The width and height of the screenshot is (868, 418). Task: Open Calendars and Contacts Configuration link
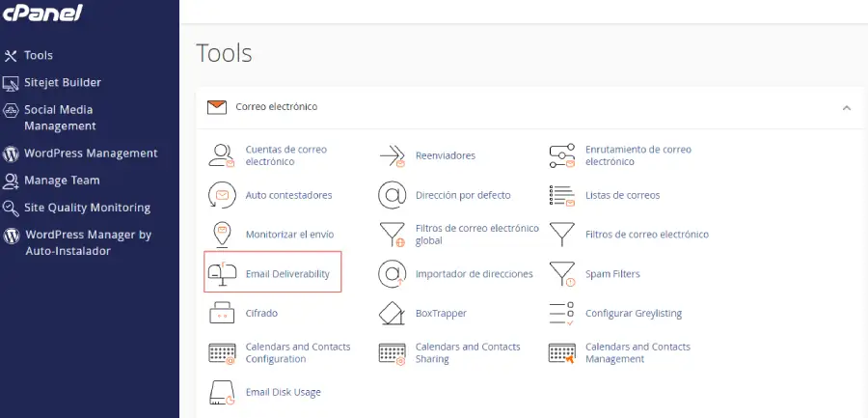(298, 353)
